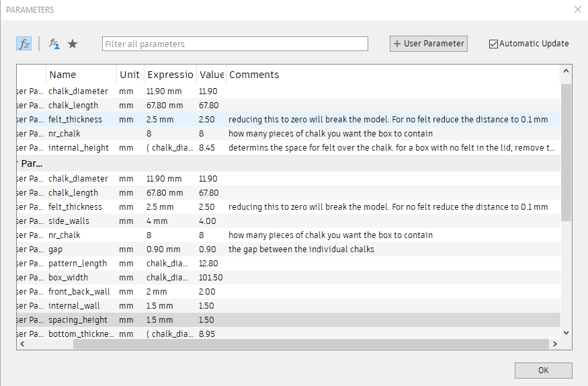The width and height of the screenshot is (588, 386).
Task: Click the comment starting "determins the space for felt"
Action: [x=391, y=148]
